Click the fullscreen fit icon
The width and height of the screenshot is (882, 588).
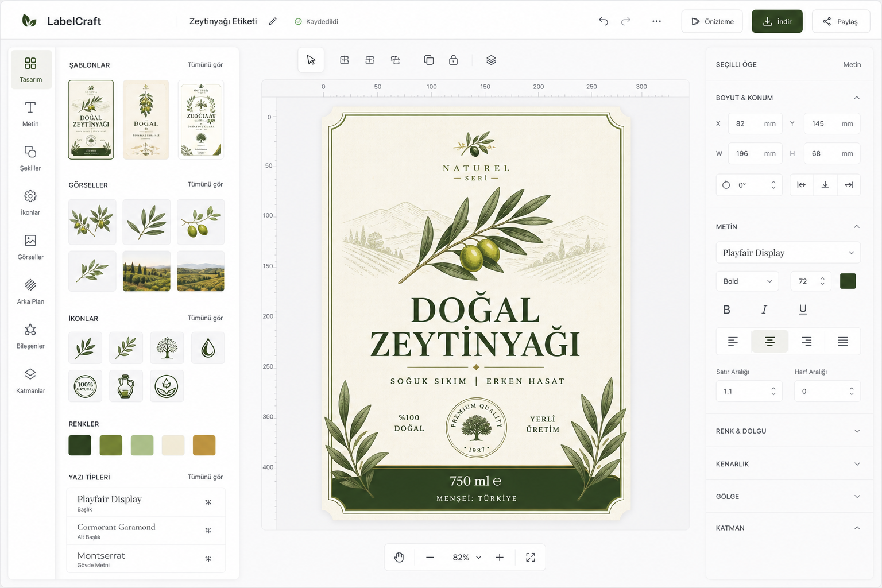(x=531, y=558)
